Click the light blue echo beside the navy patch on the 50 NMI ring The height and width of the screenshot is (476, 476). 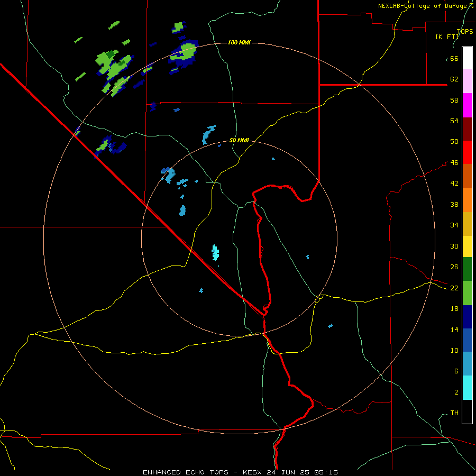click(169, 176)
